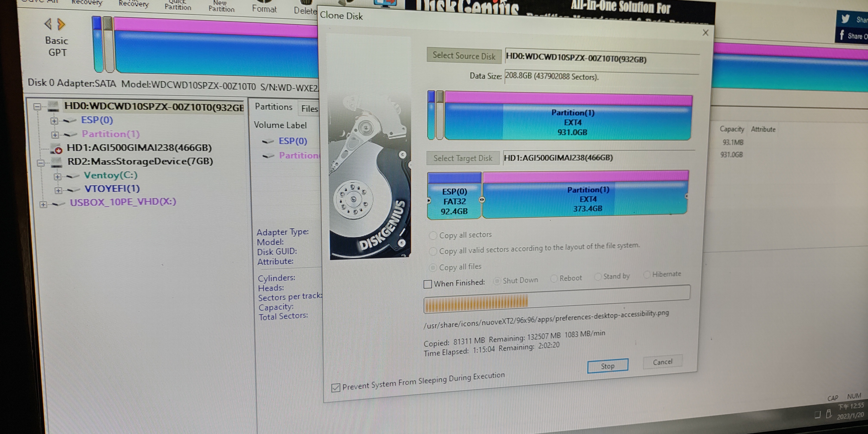
Task: Close the Clone Disk dialog
Action: [706, 33]
